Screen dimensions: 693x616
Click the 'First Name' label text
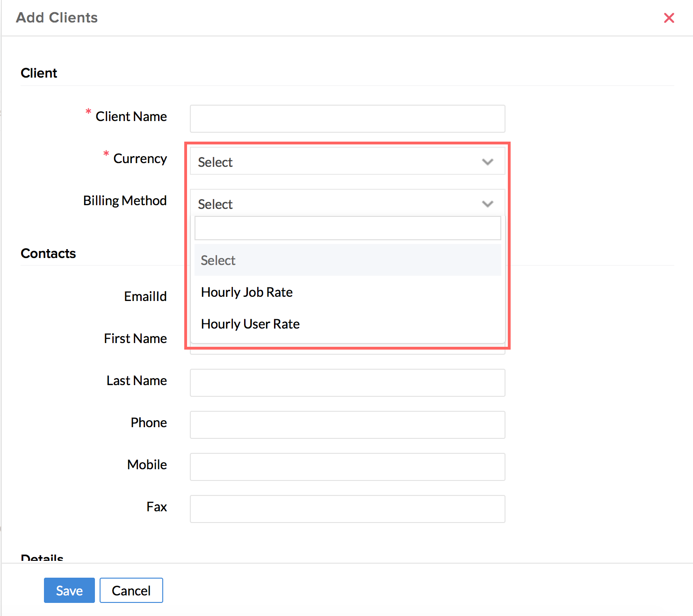[135, 338]
